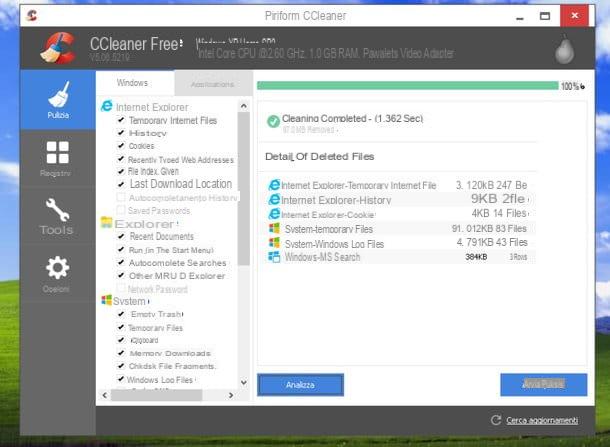This screenshot has width=610, height=447.
Task: Click the Internet Explorer category icon
Action: tap(107, 106)
